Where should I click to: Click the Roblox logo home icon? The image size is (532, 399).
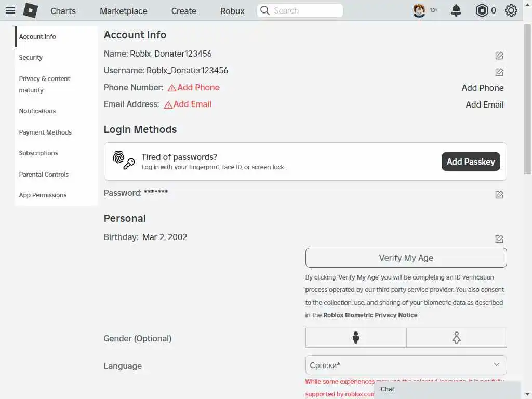click(x=31, y=10)
